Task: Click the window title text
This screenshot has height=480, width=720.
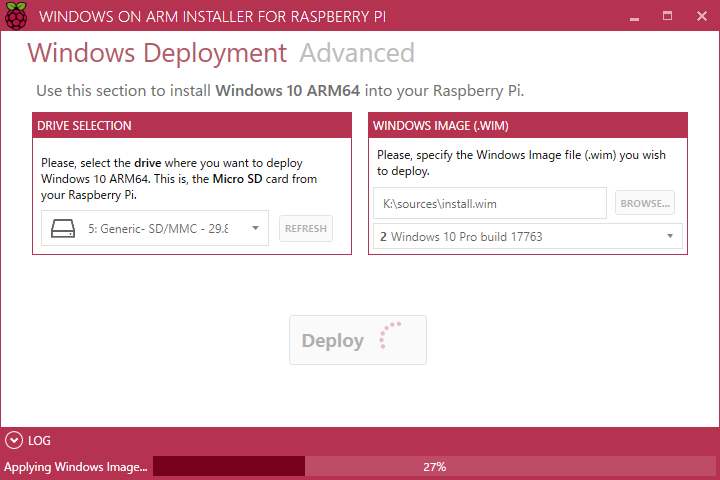Action: (x=213, y=17)
